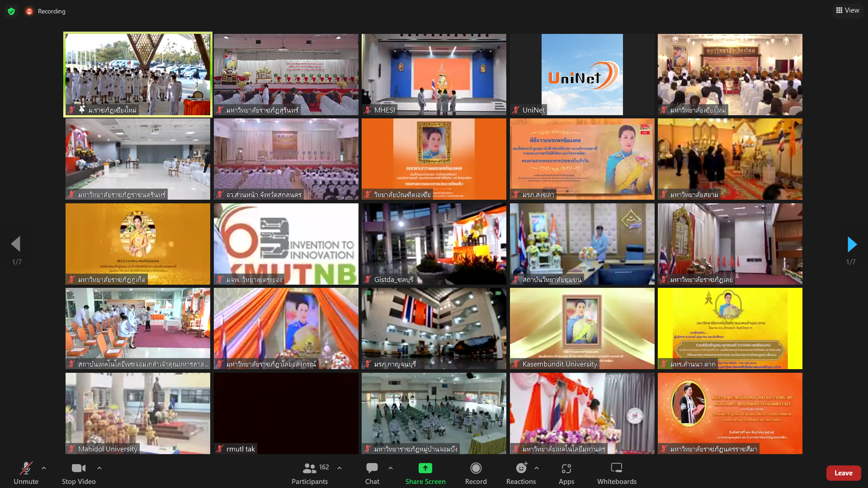
Task: Stop Video camera toggle
Action: [78, 469]
